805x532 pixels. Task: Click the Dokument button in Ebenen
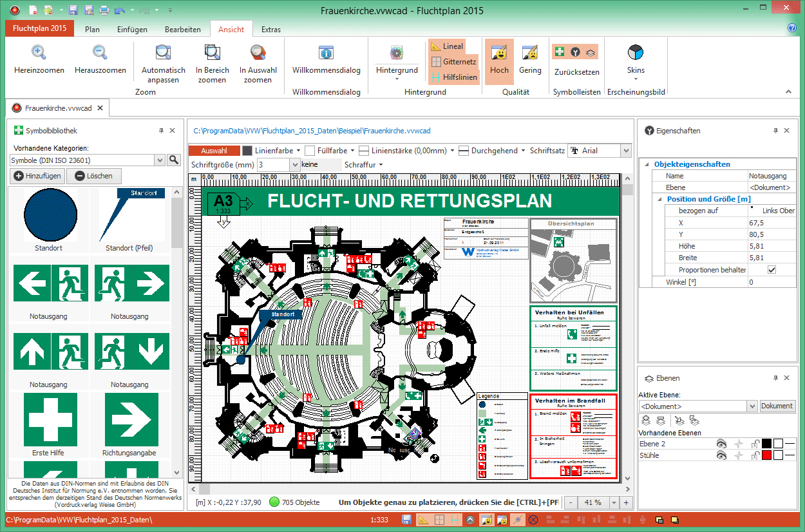point(777,406)
